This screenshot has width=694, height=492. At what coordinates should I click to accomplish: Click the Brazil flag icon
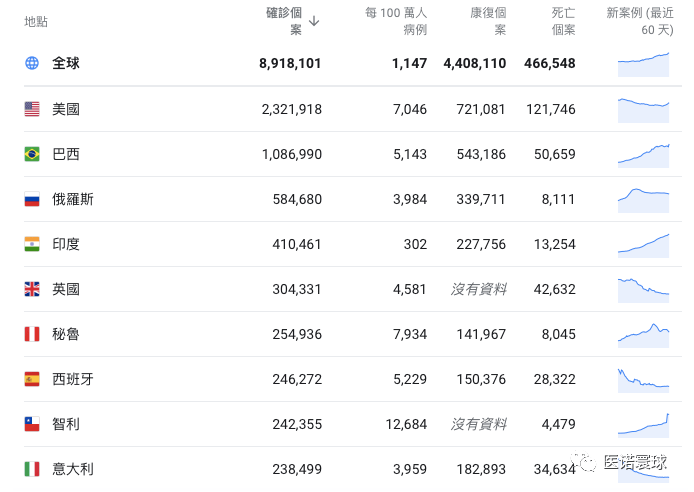pos(32,154)
